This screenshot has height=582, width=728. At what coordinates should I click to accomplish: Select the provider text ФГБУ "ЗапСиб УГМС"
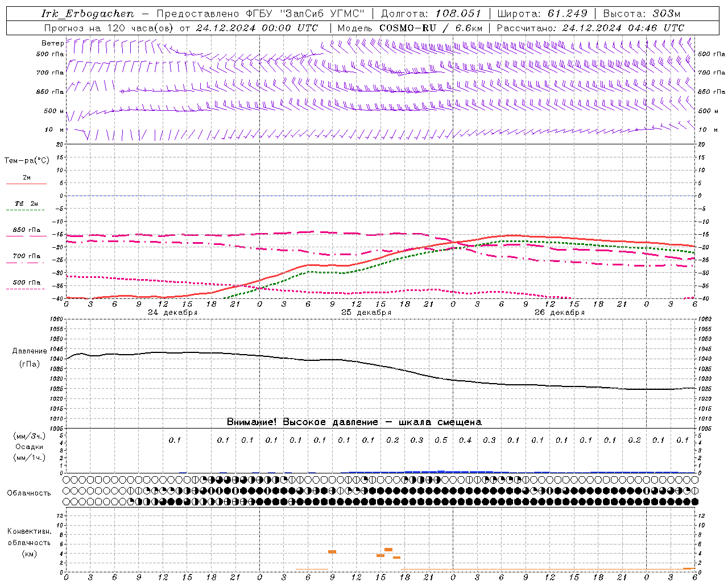coord(306,14)
